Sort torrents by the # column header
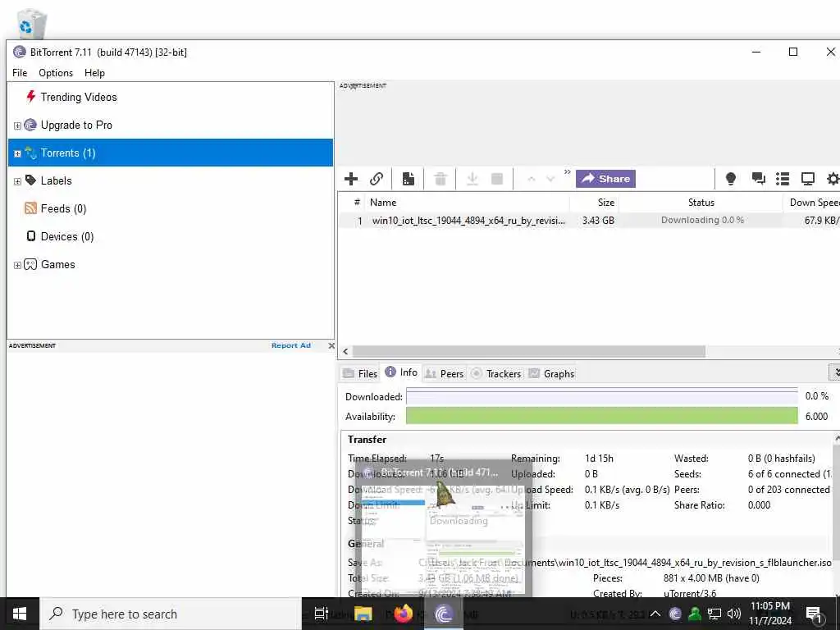The image size is (840, 630). (357, 203)
